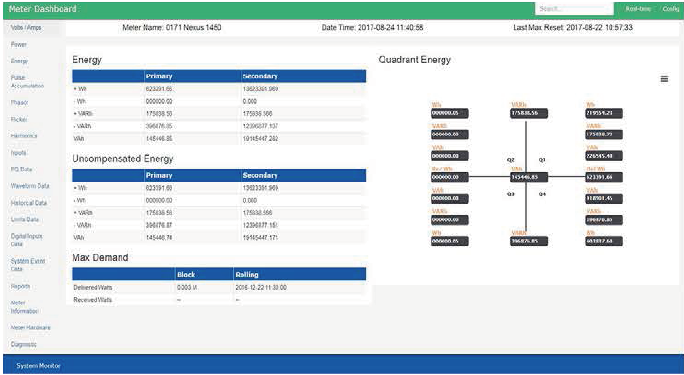Image resolution: width=684 pixels, height=375 pixels.
Task: Open the Phasor page
Action: tap(19, 102)
